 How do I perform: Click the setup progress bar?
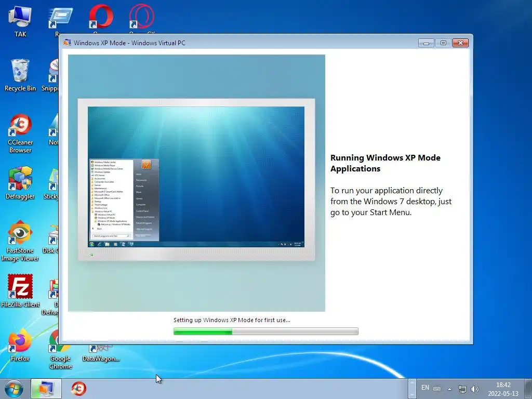coord(265,331)
